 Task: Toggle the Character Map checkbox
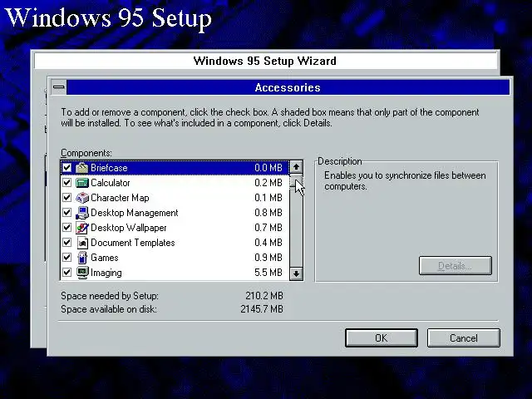[x=66, y=198]
